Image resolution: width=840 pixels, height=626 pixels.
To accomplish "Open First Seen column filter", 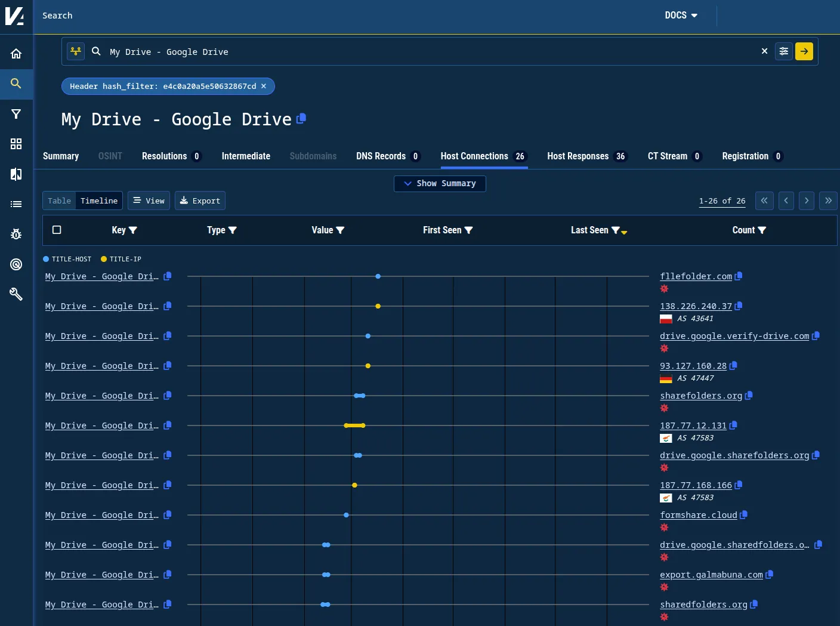I will pos(468,230).
